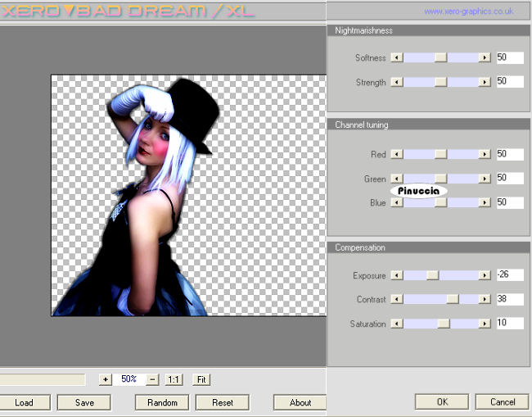532x417 pixels.
Task: Load a preset with the Load button
Action: (24, 402)
